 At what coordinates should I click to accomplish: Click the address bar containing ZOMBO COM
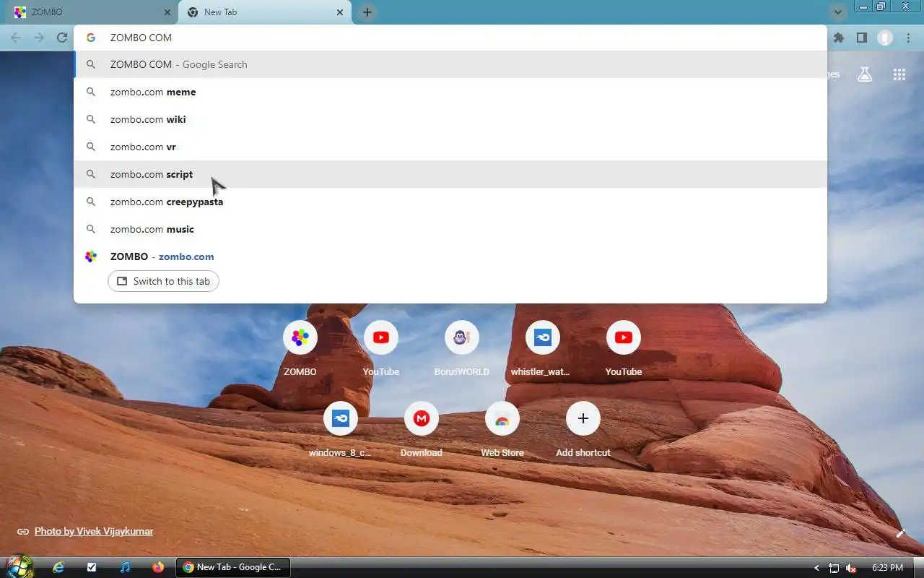tap(450, 38)
